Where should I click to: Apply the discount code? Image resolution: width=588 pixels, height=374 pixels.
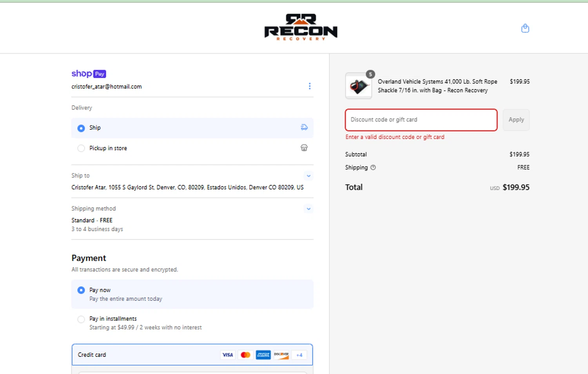coord(516,120)
